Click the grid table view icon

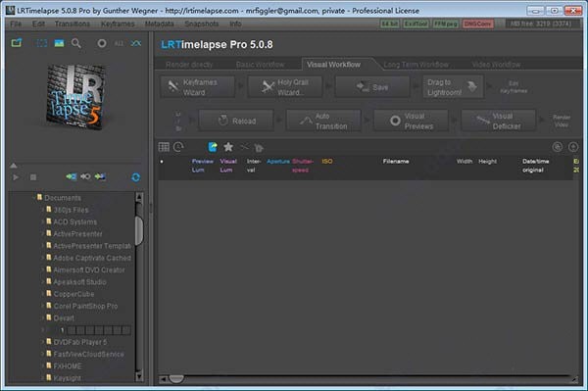tap(164, 147)
